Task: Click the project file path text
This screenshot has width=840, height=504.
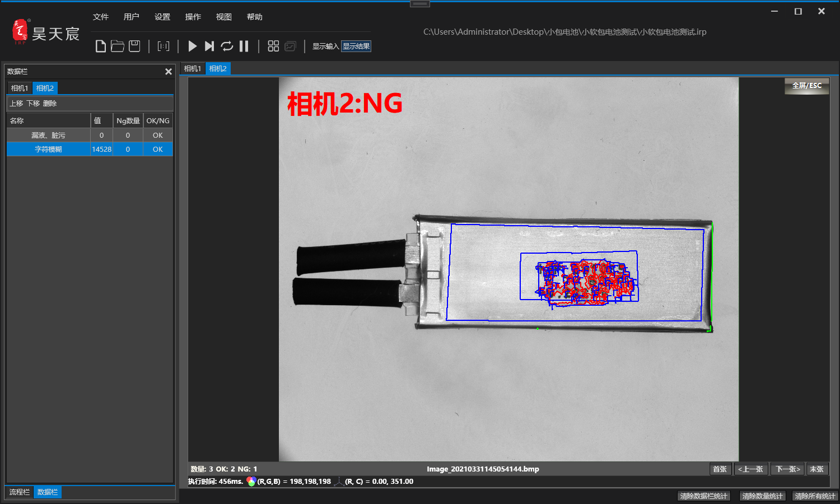Action: click(x=565, y=32)
